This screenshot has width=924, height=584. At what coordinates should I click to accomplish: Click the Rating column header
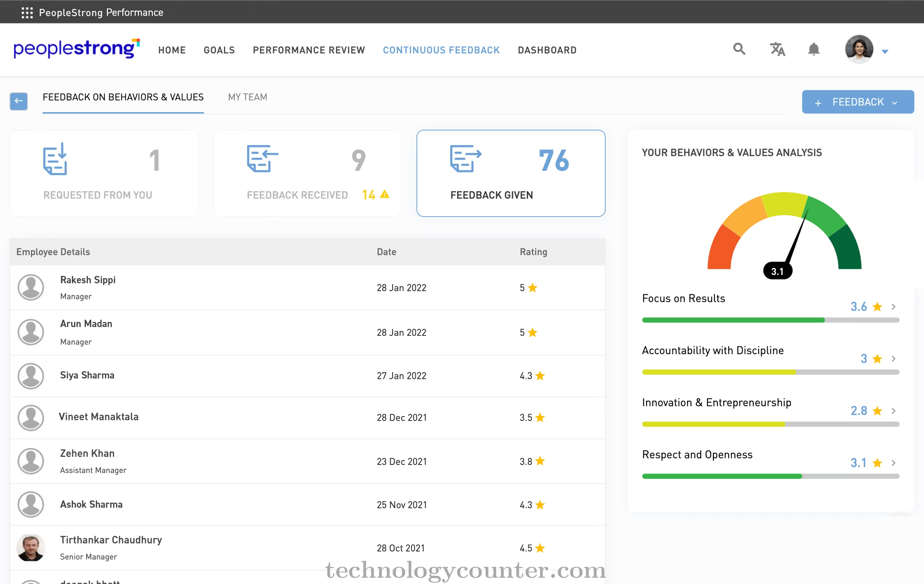click(534, 252)
